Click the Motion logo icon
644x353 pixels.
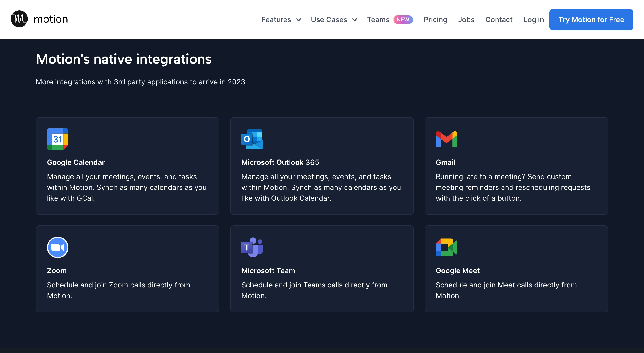(19, 19)
